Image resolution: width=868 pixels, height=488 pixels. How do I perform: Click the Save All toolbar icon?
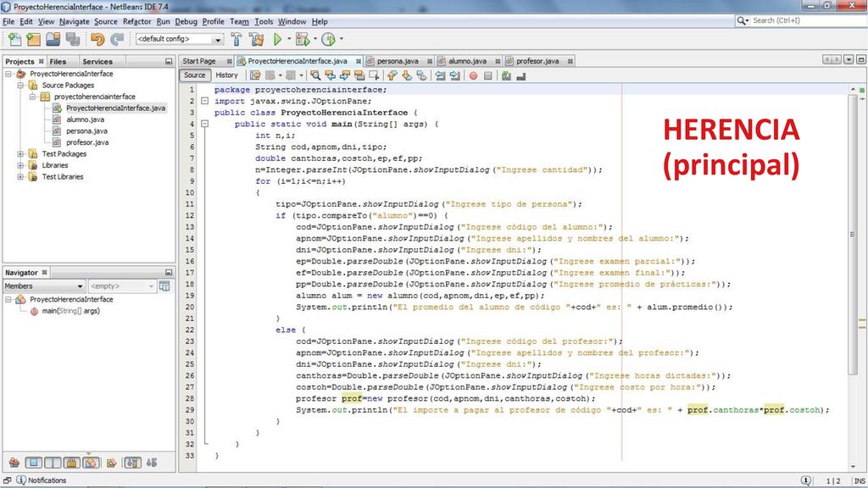coord(73,39)
